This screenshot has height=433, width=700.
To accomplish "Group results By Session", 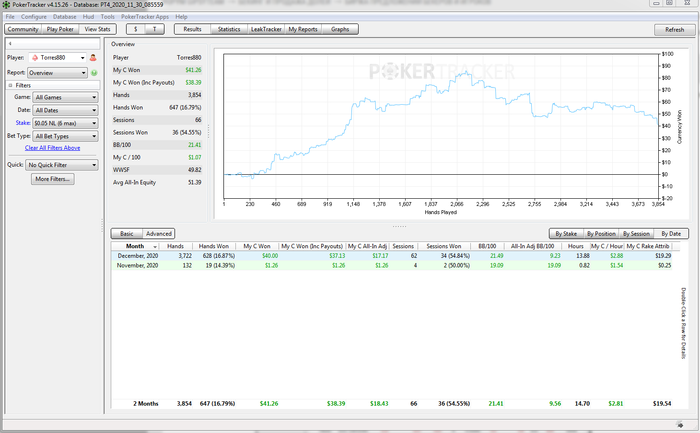I will click(x=637, y=234).
